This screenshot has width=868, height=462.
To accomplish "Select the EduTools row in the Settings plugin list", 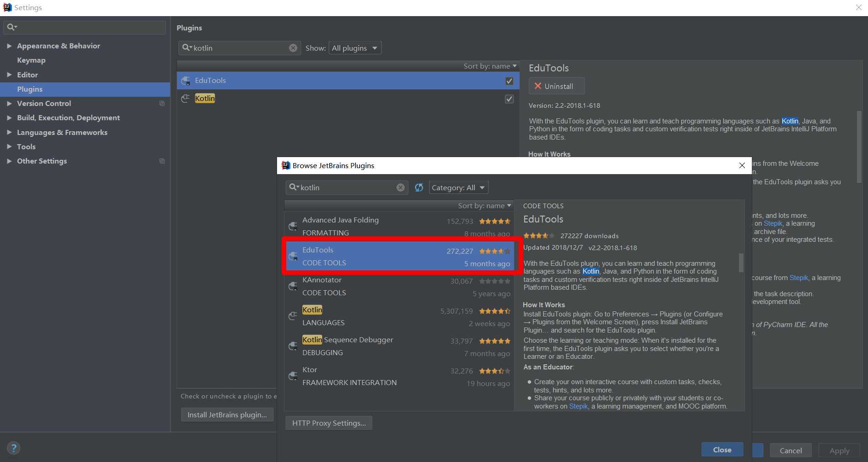I will click(348, 81).
